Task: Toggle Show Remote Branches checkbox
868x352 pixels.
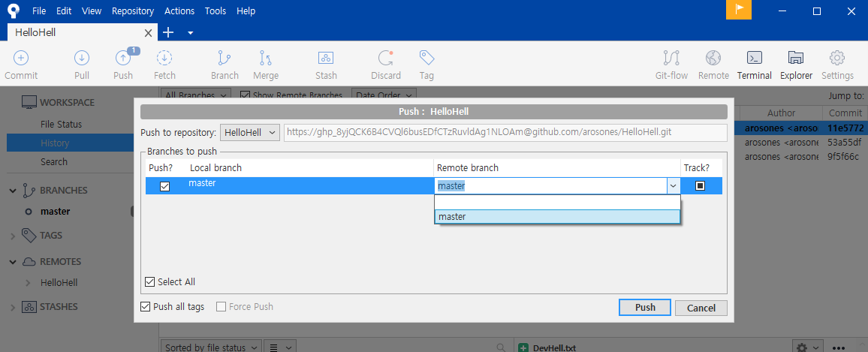Action: coord(246,95)
